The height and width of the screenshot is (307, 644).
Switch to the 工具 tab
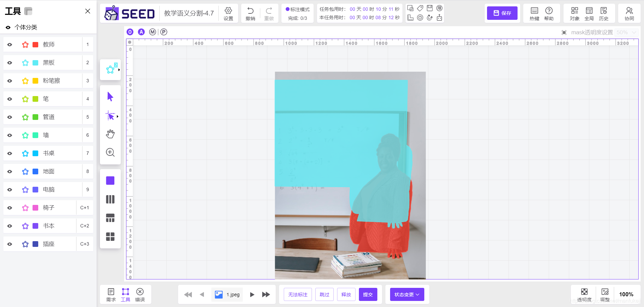click(x=125, y=295)
